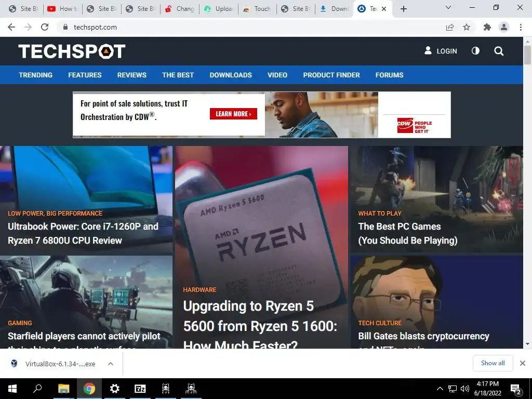Screen dimensions: 532x399
Task: Go back with browser back arrow
Action: point(11,27)
